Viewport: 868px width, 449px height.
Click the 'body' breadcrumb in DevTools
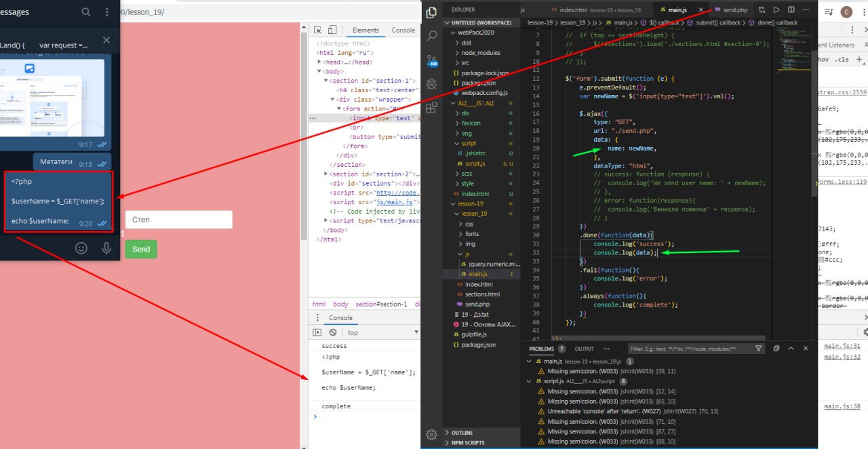click(x=340, y=305)
